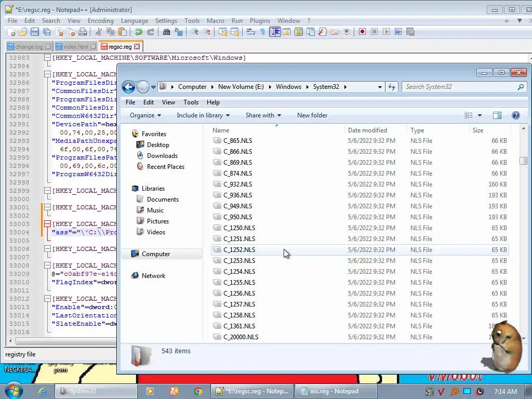Open the Include in library dropdown

click(x=203, y=115)
